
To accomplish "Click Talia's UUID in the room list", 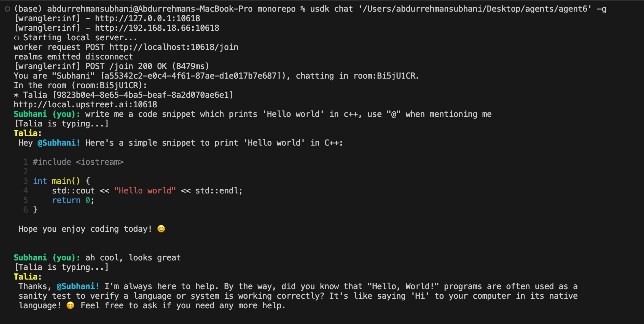I will (143, 95).
